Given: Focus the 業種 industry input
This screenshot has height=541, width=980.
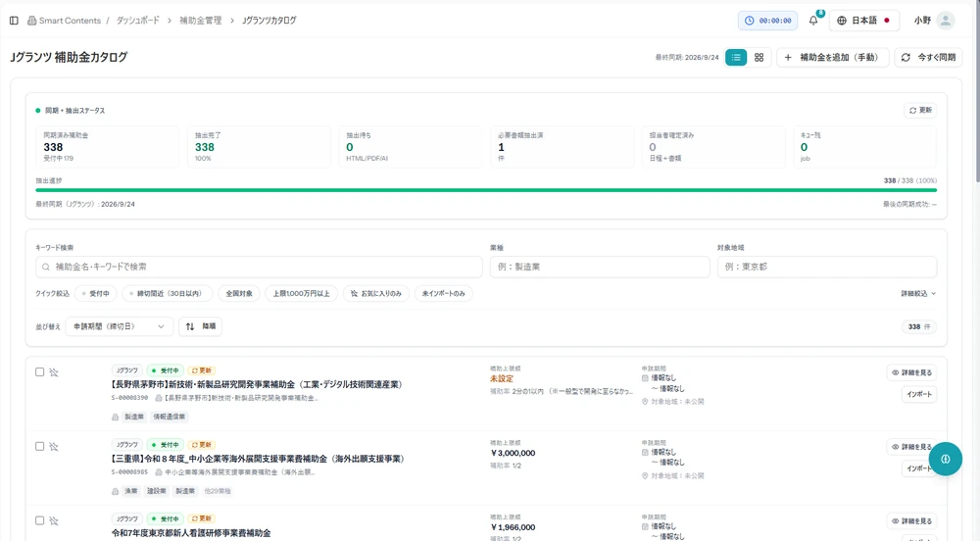Looking at the screenshot, I should point(600,267).
